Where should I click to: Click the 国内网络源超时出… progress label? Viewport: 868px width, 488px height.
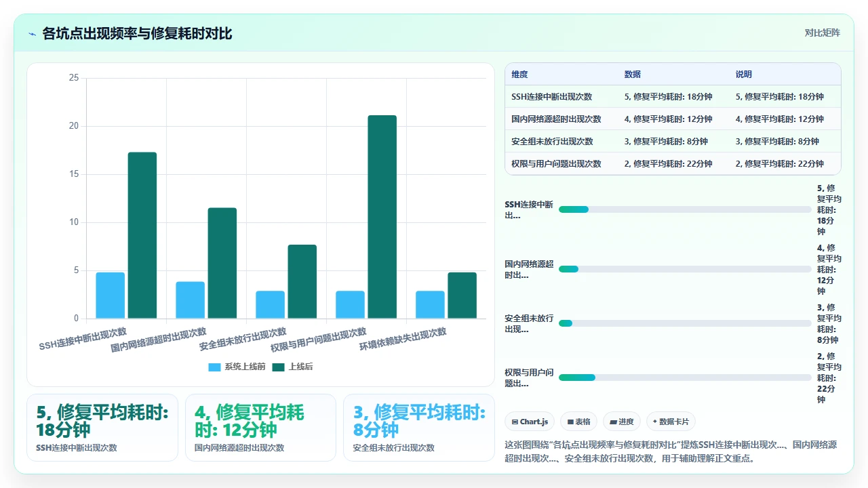click(529, 269)
